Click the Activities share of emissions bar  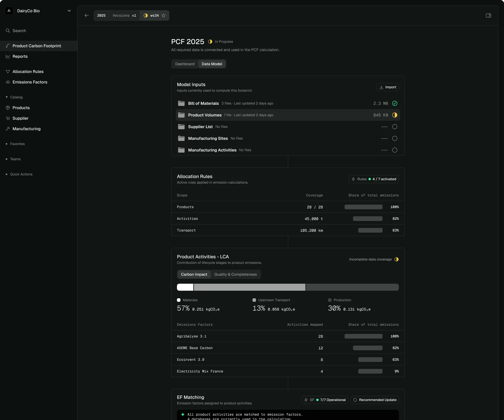(368, 219)
